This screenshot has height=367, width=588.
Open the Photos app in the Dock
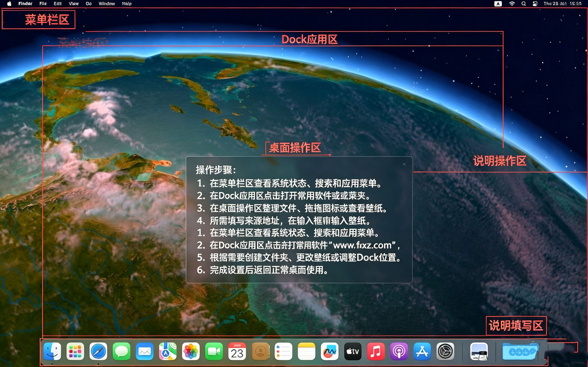pyautogui.click(x=191, y=352)
